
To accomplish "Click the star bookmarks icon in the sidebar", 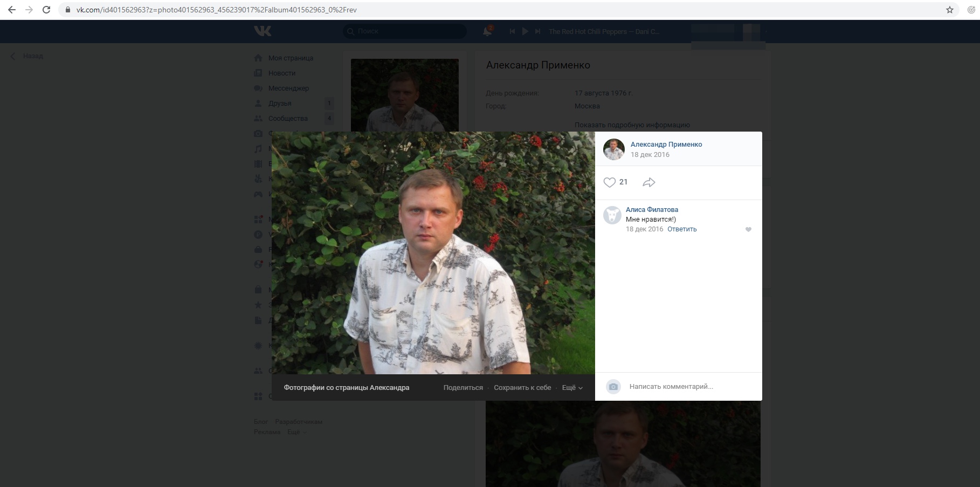I will pyautogui.click(x=258, y=305).
